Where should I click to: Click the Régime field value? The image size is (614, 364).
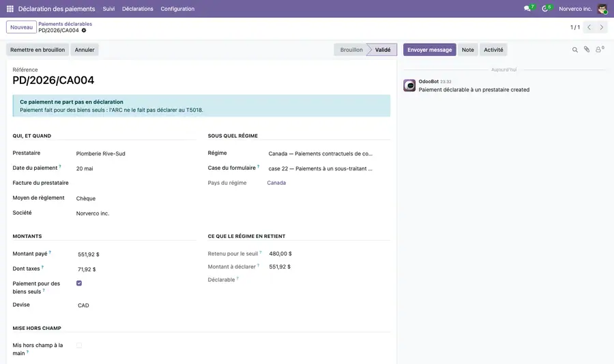click(321, 154)
